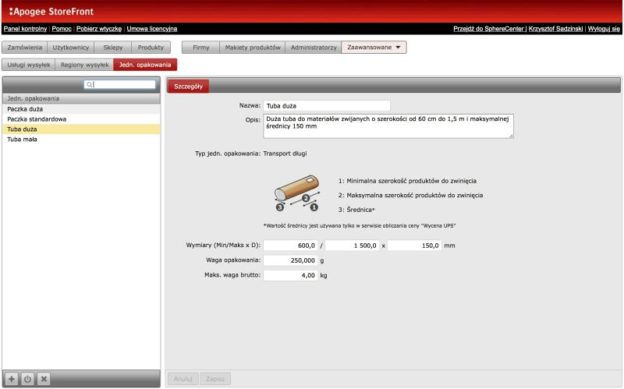The width and height of the screenshot is (624, 389).
Task: Click the search magnifier icon
Action: coord(89,84)
